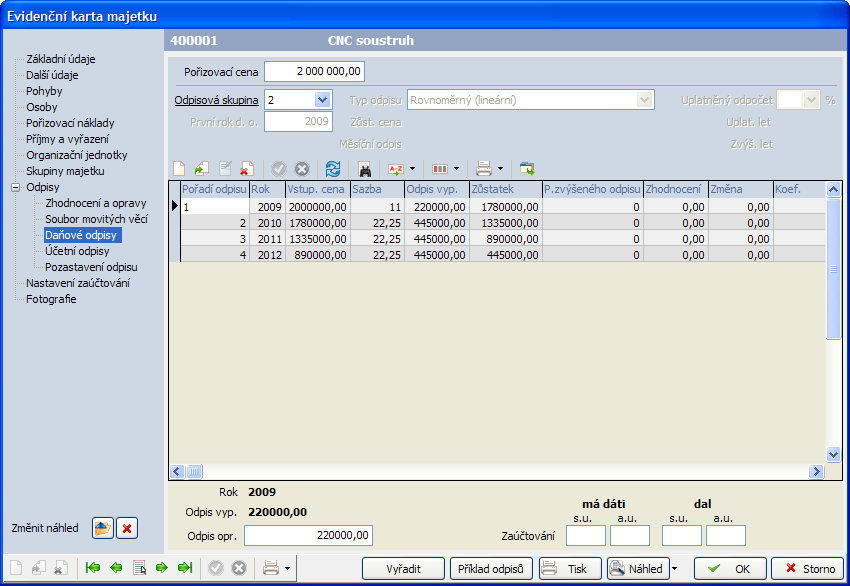Click the Sazba column header

377,190
